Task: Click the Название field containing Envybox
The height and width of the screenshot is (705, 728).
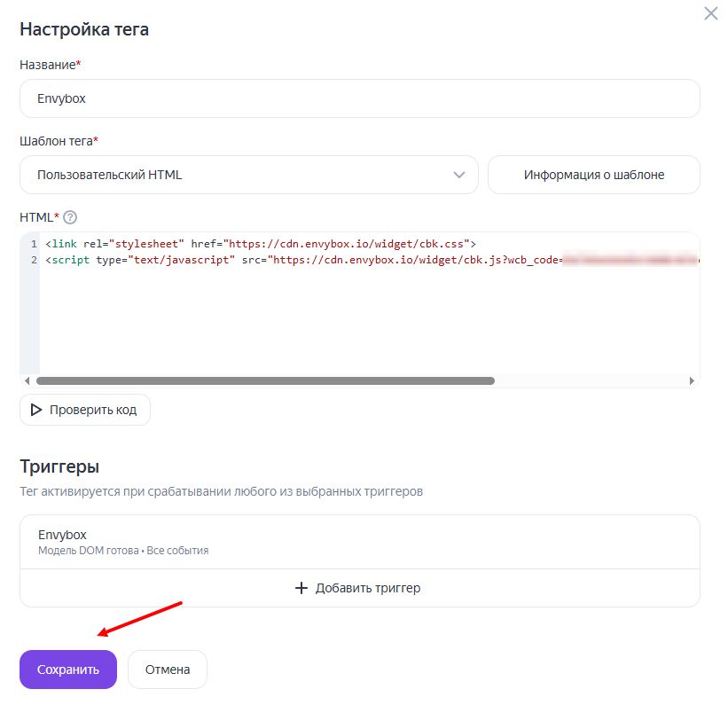Action: pos(359,98)
